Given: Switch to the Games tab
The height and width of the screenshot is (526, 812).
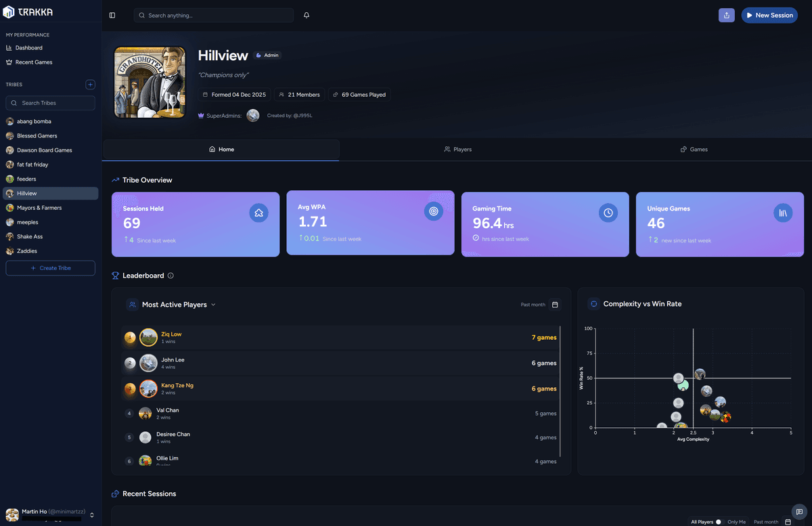Looking at the screenshot, I should 694,149.
